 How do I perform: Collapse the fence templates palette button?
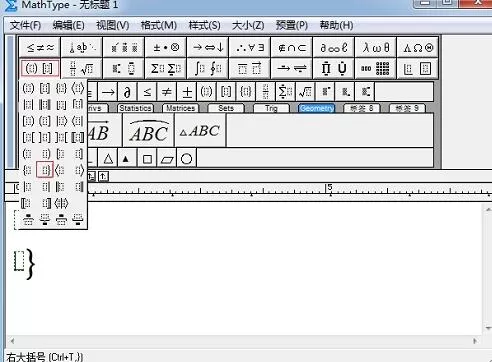(x=40, y=69)
